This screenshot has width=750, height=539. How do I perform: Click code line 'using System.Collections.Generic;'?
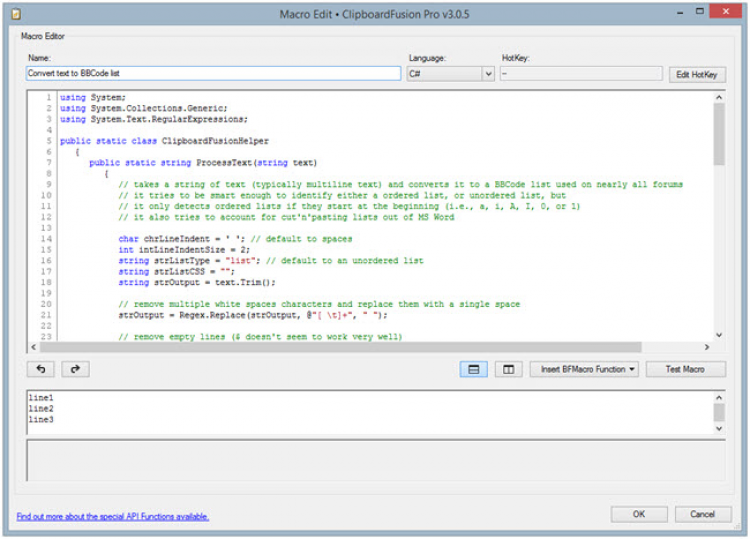143,108
